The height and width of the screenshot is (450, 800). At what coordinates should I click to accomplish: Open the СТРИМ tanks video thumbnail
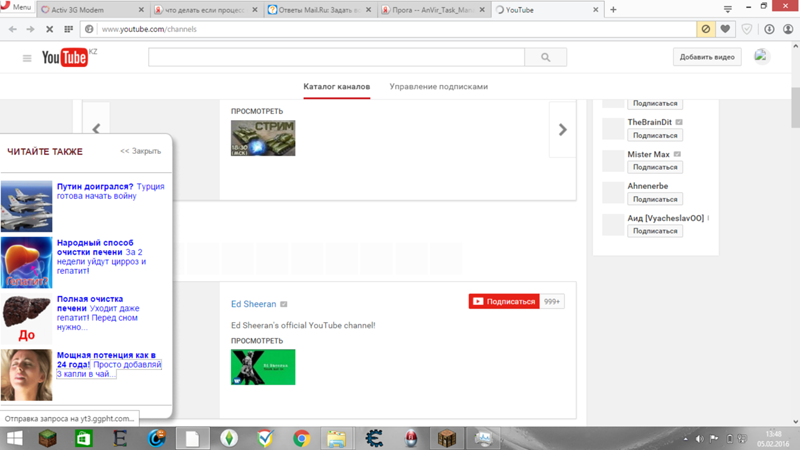point(263,138)
